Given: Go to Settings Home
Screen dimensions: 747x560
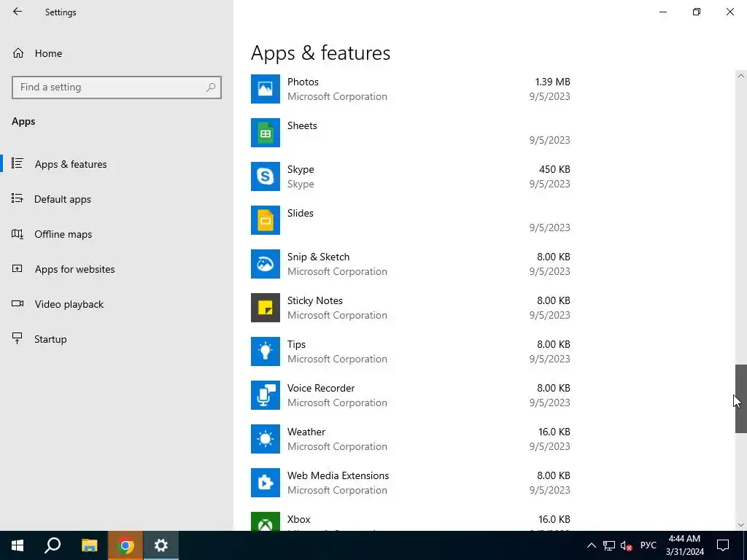Looking at the screenshot, I should point(117,53).
